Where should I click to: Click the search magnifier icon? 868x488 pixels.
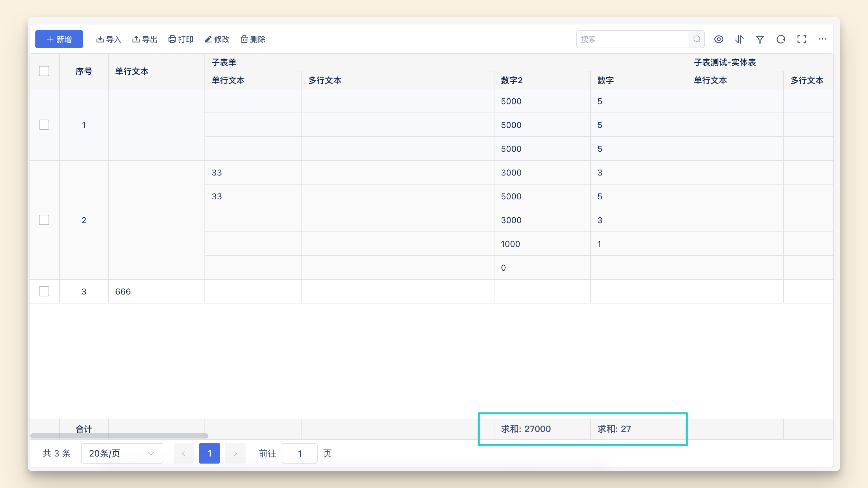[696, 39]
